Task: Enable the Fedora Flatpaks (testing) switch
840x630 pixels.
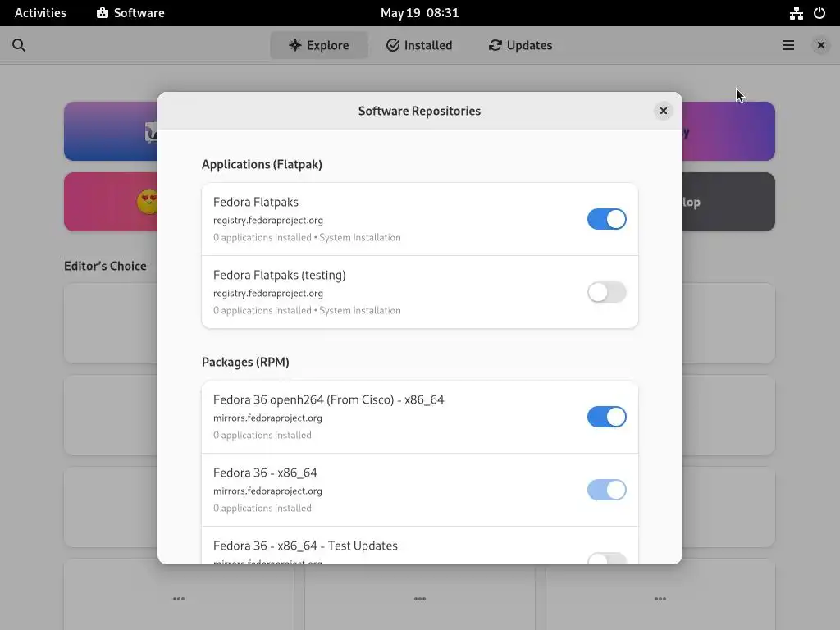Action: (606, 292)
